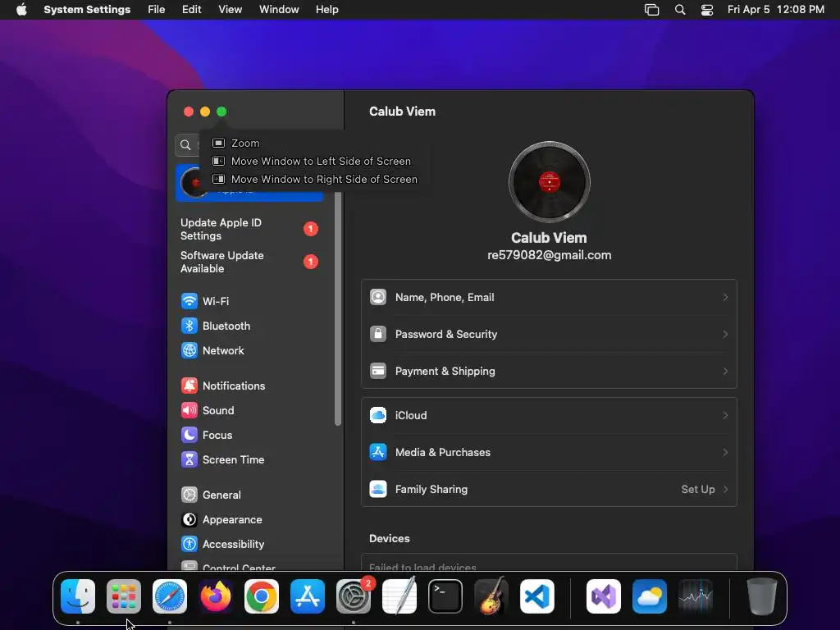This screenshot has width=840, height=630.
Task: Click Stage Manager icon in menu bar
Action: (x=651, y=10)
